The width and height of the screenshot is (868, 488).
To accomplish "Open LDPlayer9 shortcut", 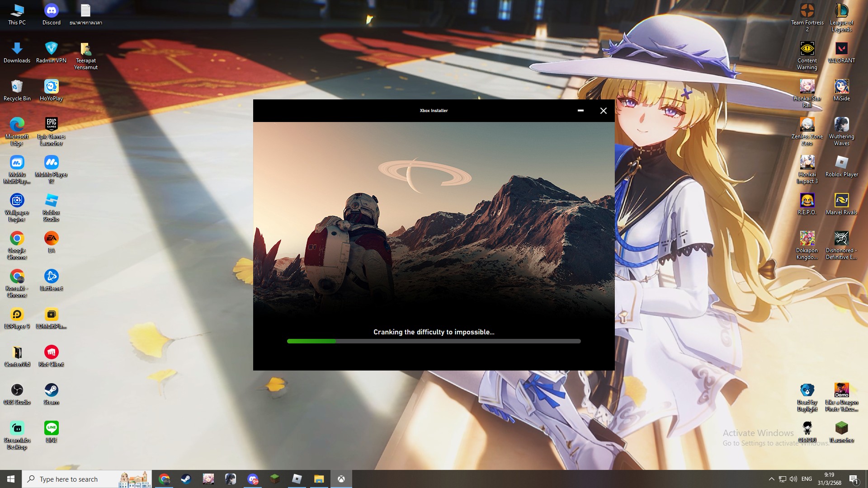I will pos(17,318).
